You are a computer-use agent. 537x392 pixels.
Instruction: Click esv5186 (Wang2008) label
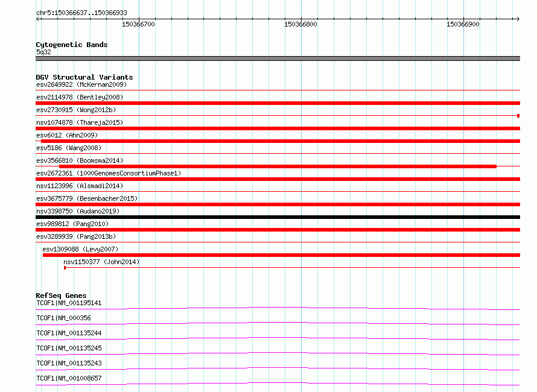coord(69,148)
